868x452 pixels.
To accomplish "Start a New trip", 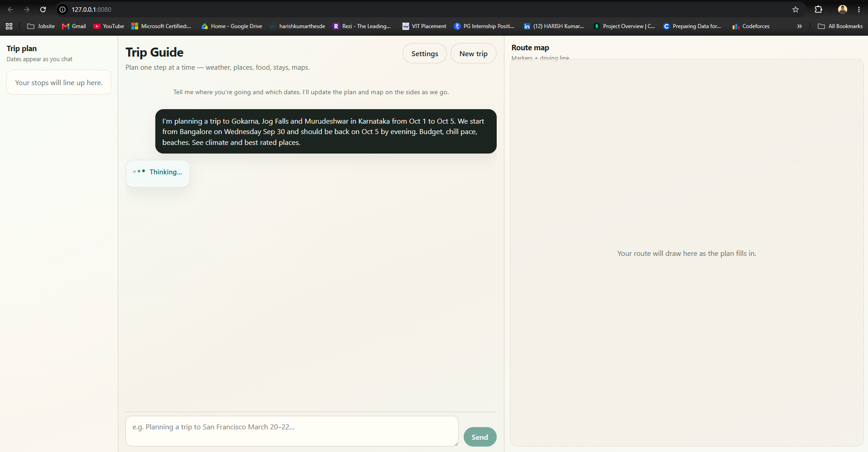I will click(x=474, y=53).
